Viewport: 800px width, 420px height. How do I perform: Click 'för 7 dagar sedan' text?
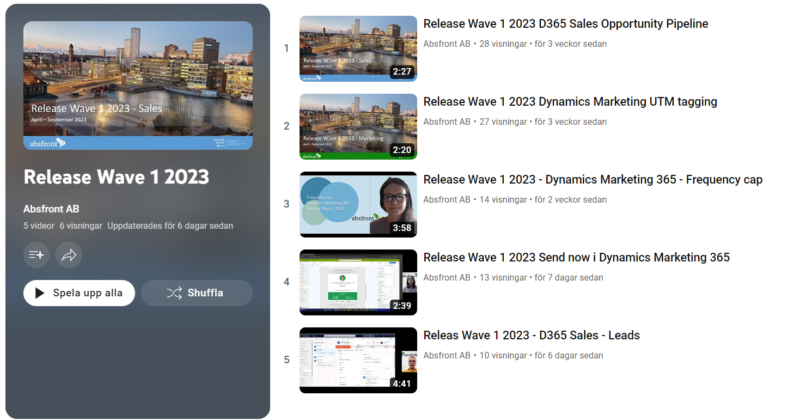click(569, 278)
